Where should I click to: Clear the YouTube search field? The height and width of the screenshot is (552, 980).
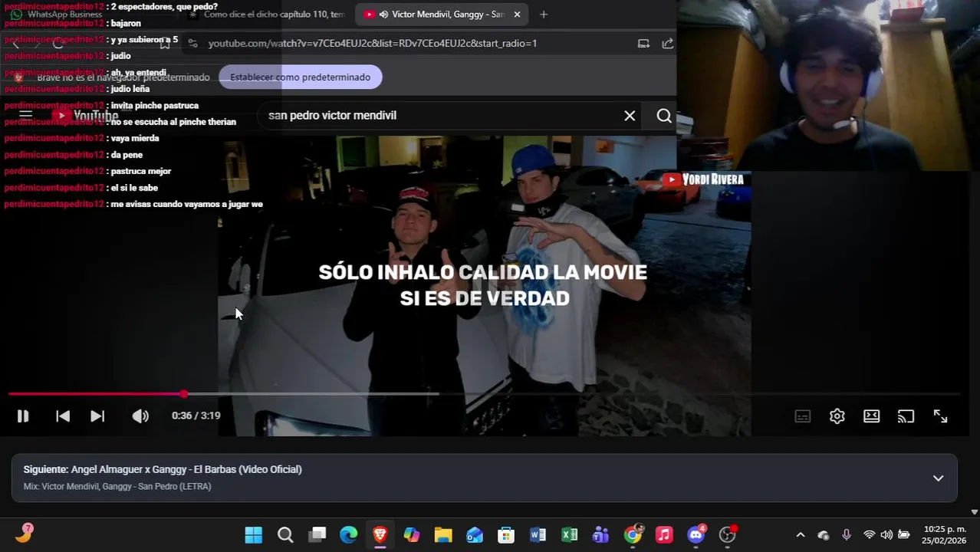(x=630, y=116)
